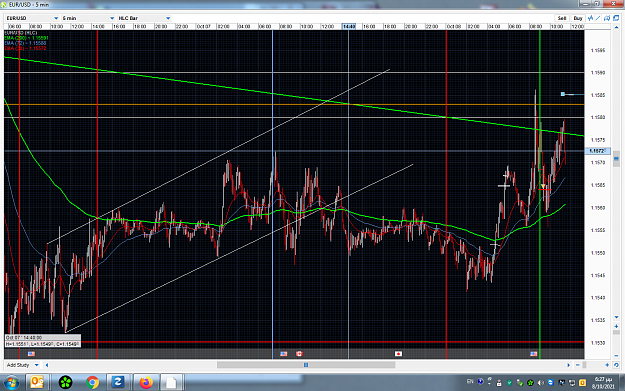The width and height of the screenshot is (625, 391).
Task: Click the Canada flag news event marker
Action: 299,354
